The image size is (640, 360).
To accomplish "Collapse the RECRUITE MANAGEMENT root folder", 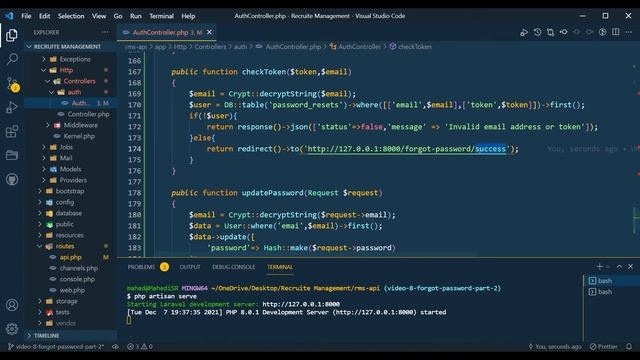I will click(67, 47).
